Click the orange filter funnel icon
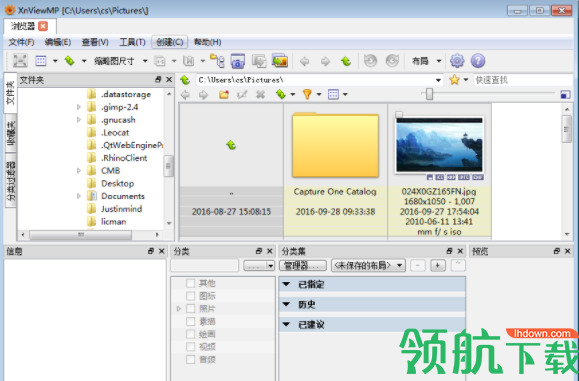This screenshot has width=579, height=381. (x=307, y=95)
